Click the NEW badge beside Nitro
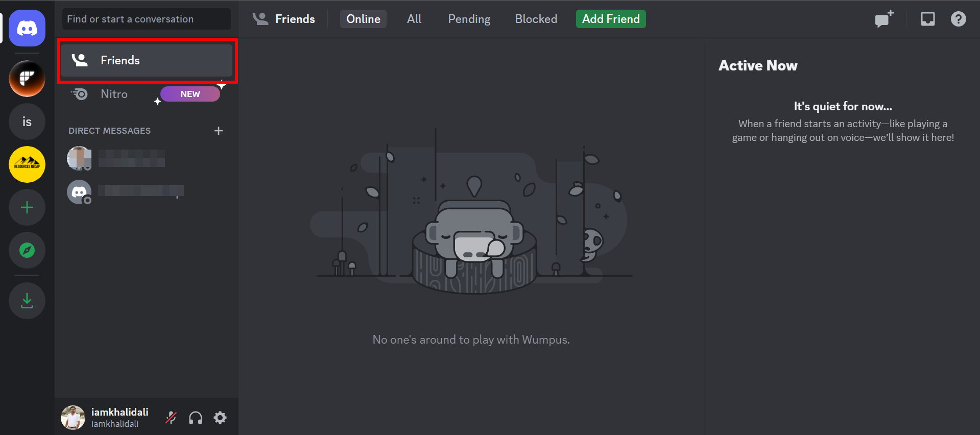Viewport: 980px width, 435px height. pyautogui.click(x=190, y=94)
